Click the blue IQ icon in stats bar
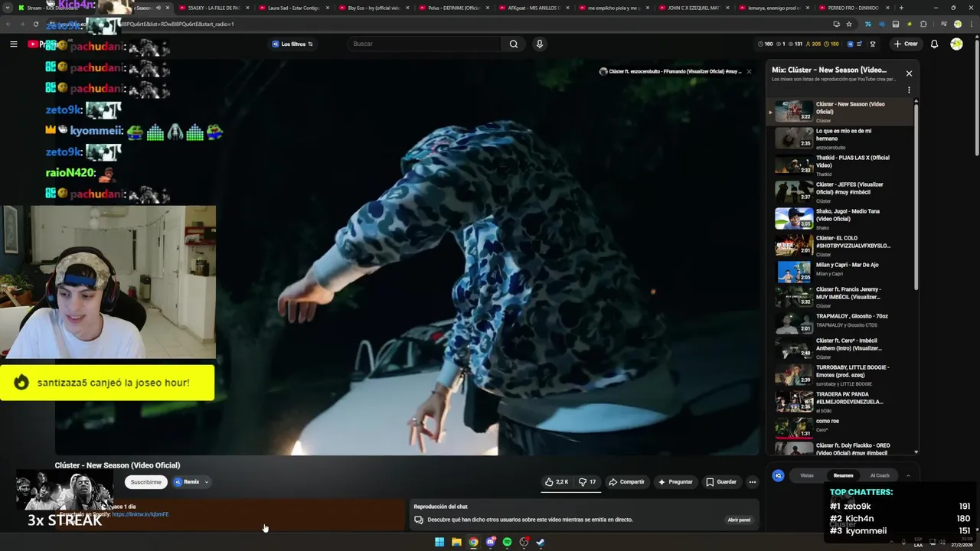Viewport: 980px width, 551px height. click(850, 44)
